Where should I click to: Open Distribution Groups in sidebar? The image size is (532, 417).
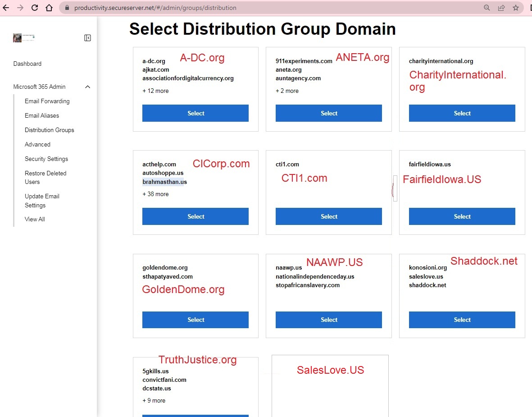click(x=50, y=130)
